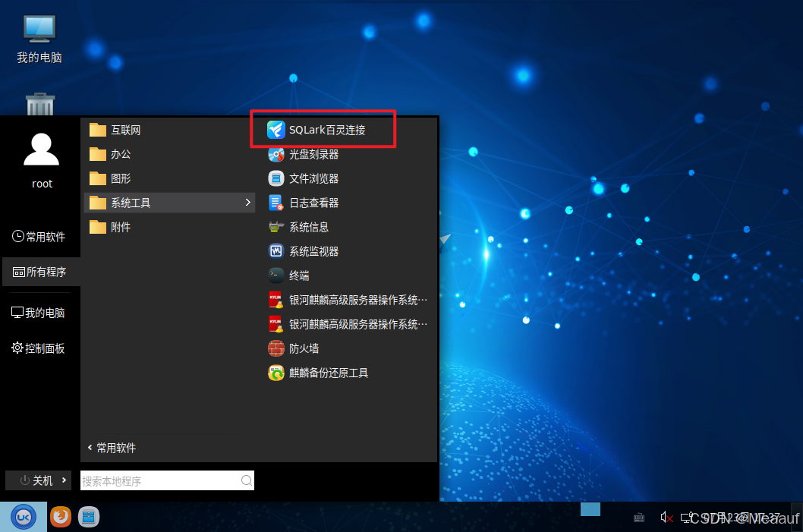Click the root user avatar
Screen dimensions: 803x532
(x=42, y=150)
